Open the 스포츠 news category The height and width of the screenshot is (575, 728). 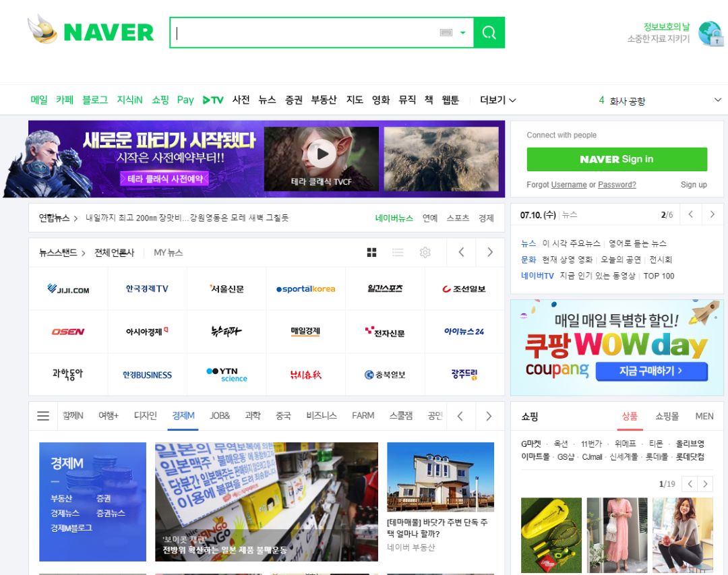pyautogui.click(x=458, y=218)
